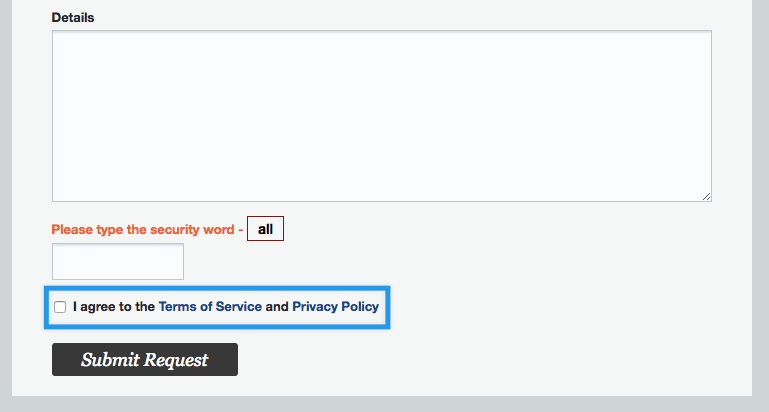769x412 pixels.
Task: Follow the blue 'Terms of Service' hyperlink
Action: (x=210, y=307)
